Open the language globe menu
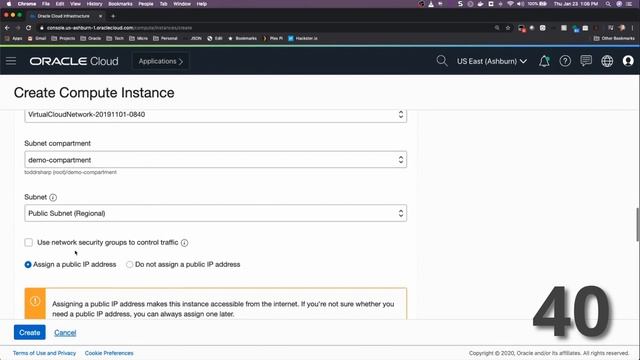Image resolution: width=640 pixels, height=360 pixels. [x=607, y=61]
